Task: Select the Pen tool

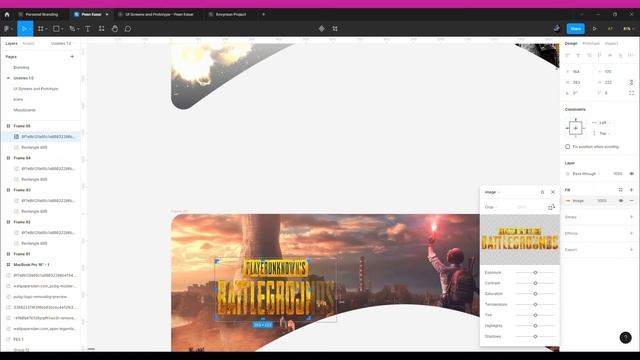Action: click(x=73, y=29)
